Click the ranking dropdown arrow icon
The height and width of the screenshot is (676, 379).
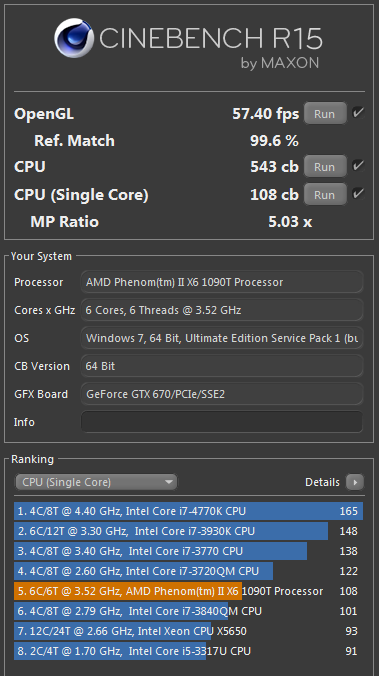coord(169,482)
